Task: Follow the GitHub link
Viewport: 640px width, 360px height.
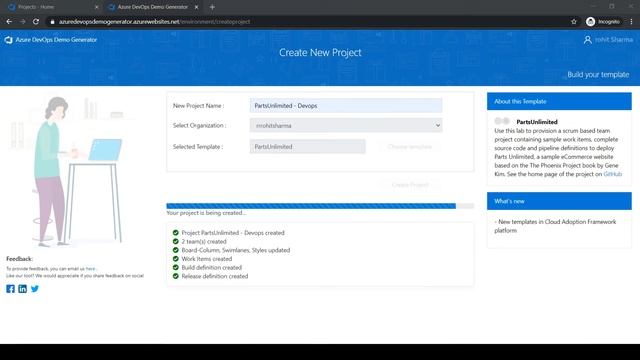Action: (613, 174)
